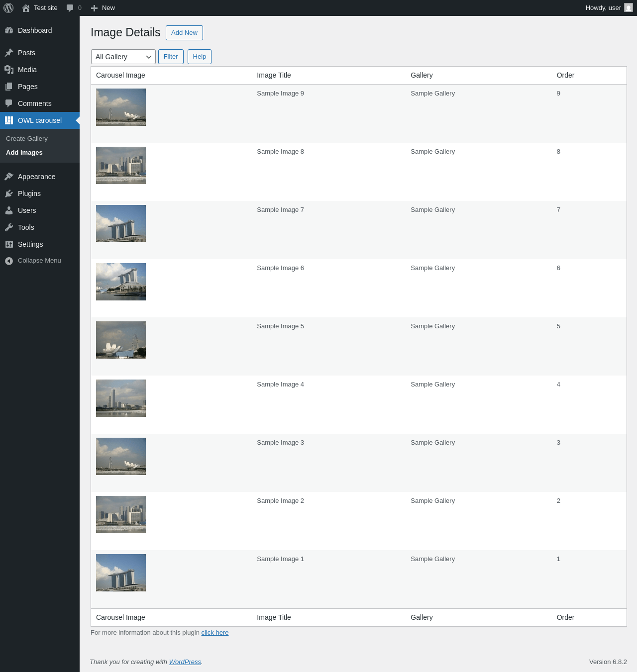The height and width of the screenshot is (672, 637).
Task: Click the Tools wrench icon
Action: click(x=9, y=227)
